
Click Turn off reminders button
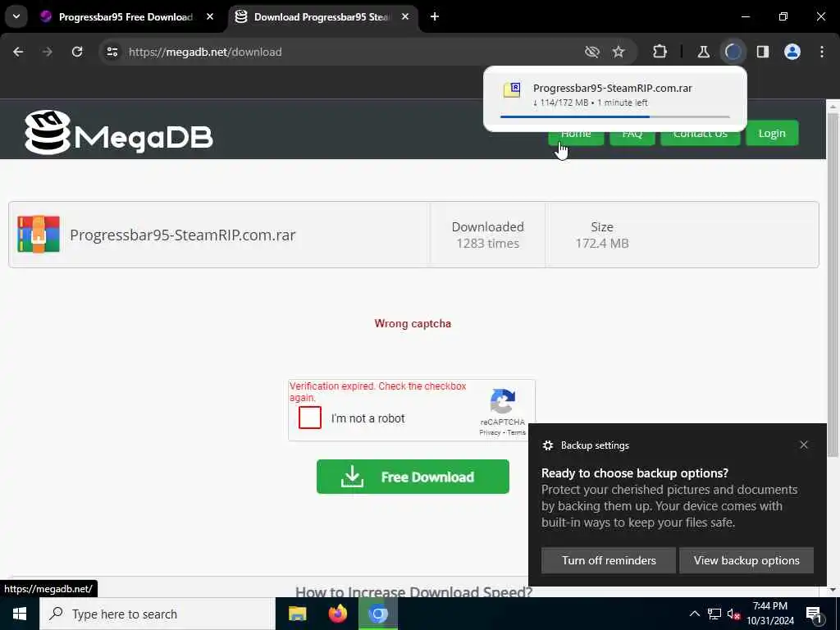[609, 560]
